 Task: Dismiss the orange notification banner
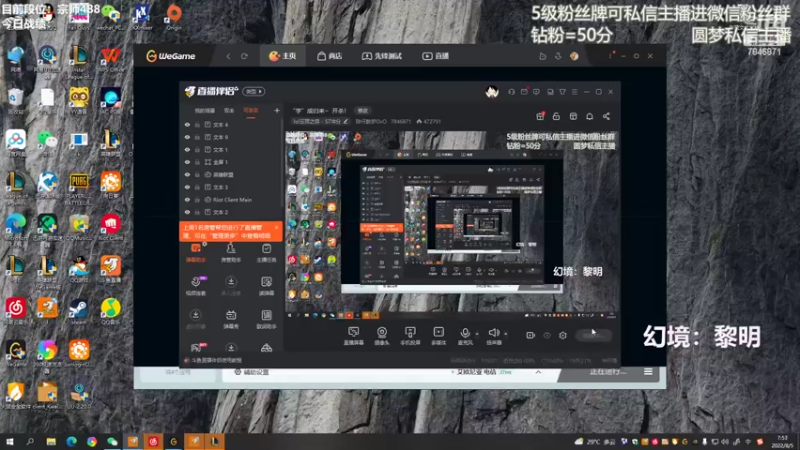pyautogui.click(x=277, y=228)
